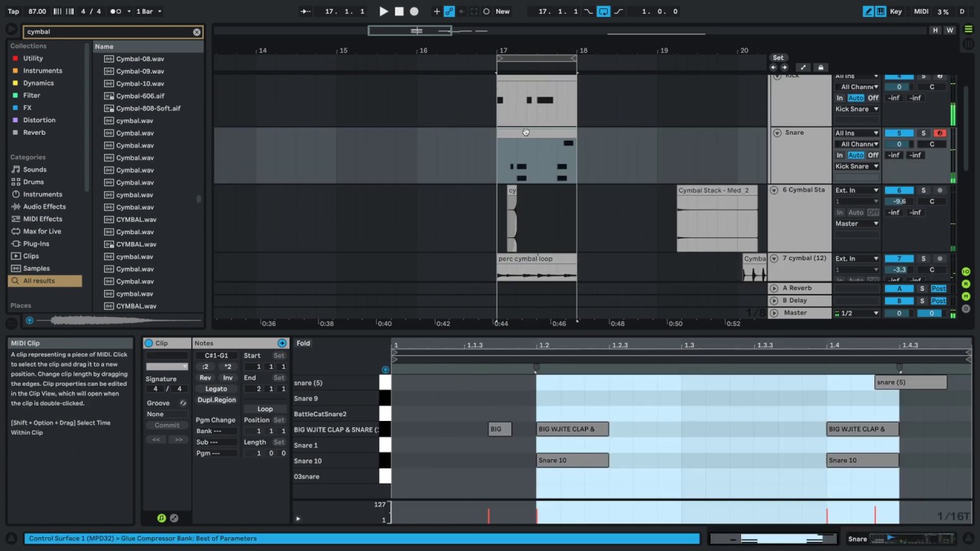The height and width of the screenshot is (551, 980).
Task: Collapse the 7 cymbal (12) track
Action: [x=774, y=259]
